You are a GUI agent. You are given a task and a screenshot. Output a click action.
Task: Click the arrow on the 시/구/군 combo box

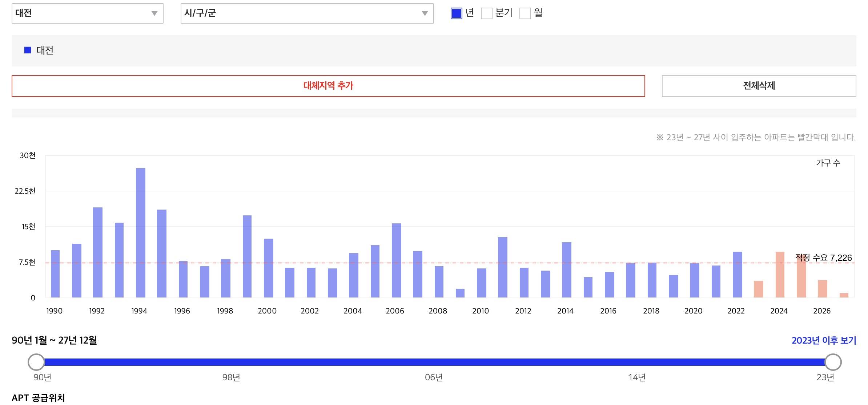[424, 13]
